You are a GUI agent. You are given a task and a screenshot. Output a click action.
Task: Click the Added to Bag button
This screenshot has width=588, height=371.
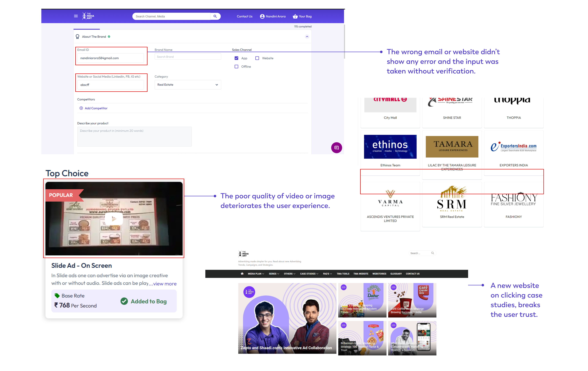point(144,301)
